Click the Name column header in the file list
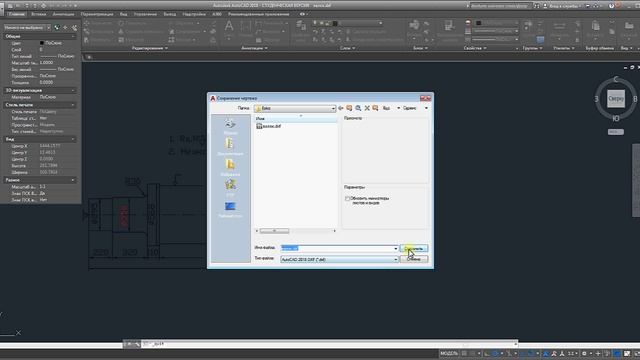 295,119
